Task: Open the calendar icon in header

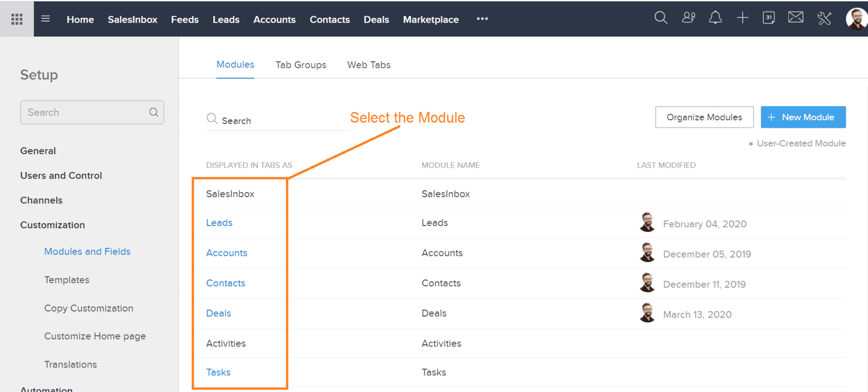Action: click(769, 18)
